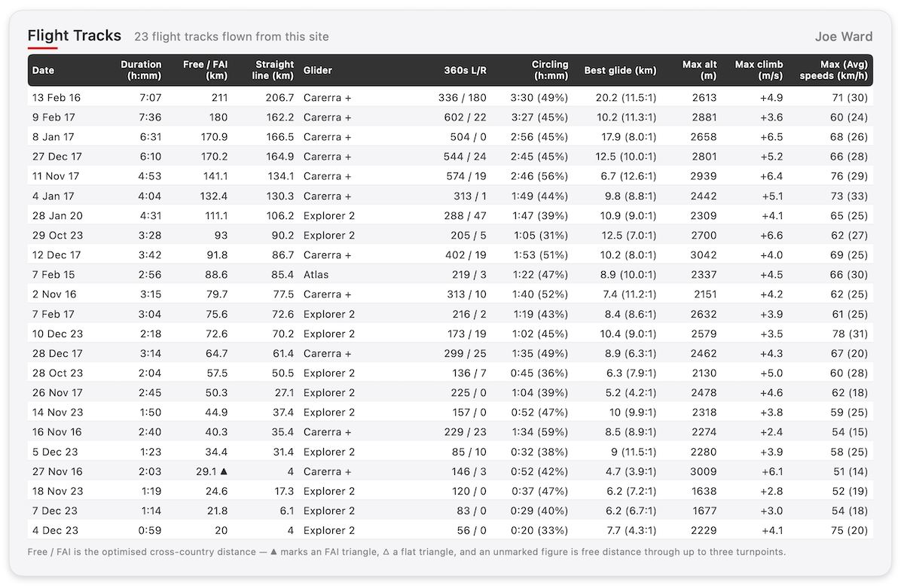The image size is (904, 588).
Task: Sort by 360s L/R column header
Action: (466, 70)
